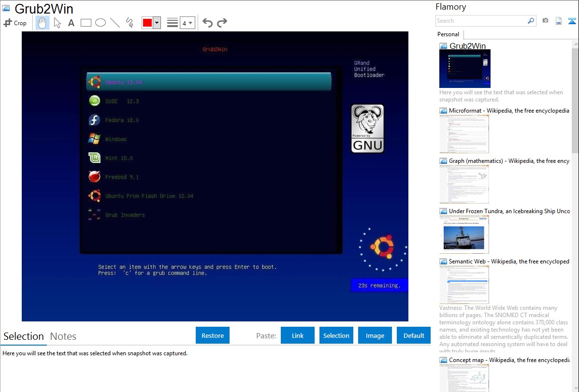
Task: Open the Under Frozen Tundra ship thumbnail
Action: point(464,234)
